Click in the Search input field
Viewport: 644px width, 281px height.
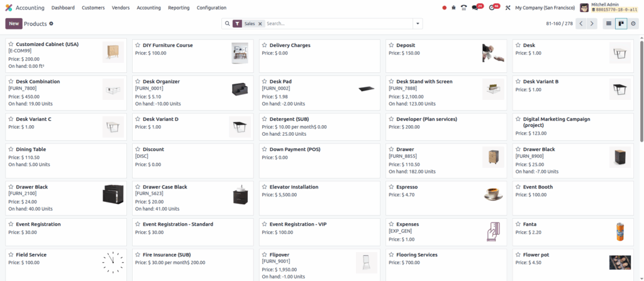pos(338,24)
